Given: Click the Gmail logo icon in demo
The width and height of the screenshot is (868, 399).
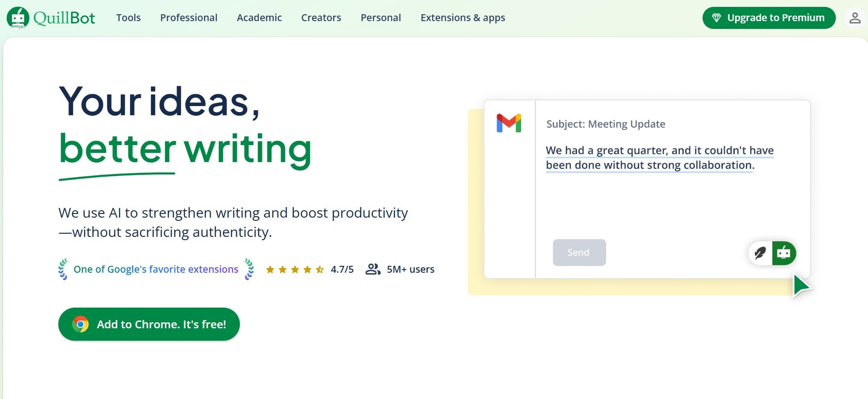Looking at the screenshot, I should click(509, 123).
